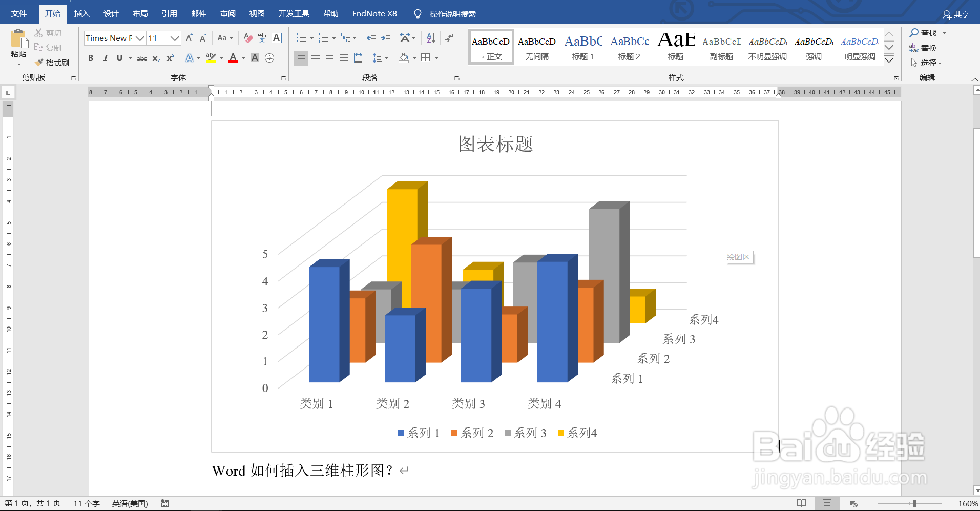
Task: Decrease font size with the shrink font icon
Action: [203, 38]
